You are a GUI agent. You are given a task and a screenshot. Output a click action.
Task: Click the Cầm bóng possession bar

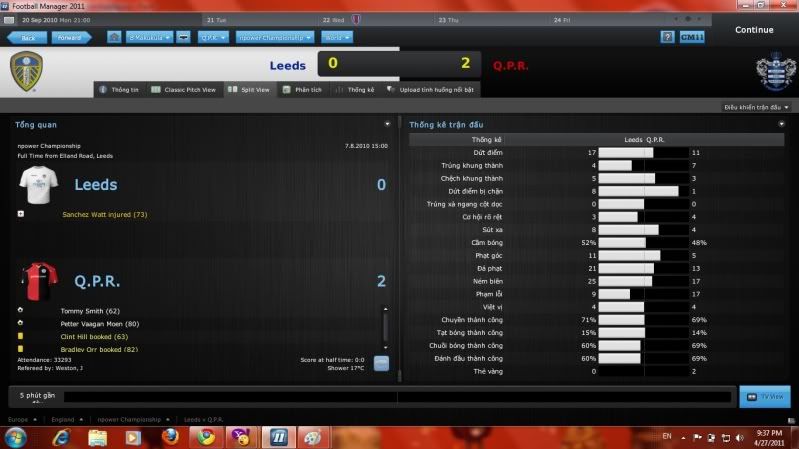pyautogui.click(x=644, y=243)
